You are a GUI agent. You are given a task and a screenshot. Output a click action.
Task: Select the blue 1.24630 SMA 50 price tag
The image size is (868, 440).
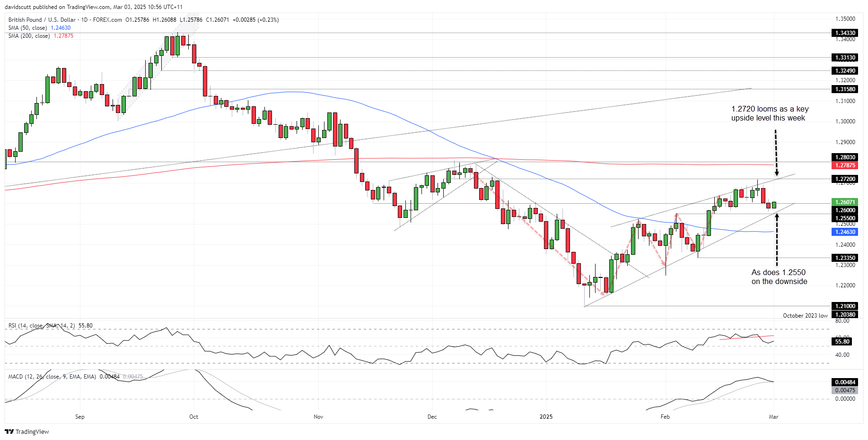tap(845, 232)
